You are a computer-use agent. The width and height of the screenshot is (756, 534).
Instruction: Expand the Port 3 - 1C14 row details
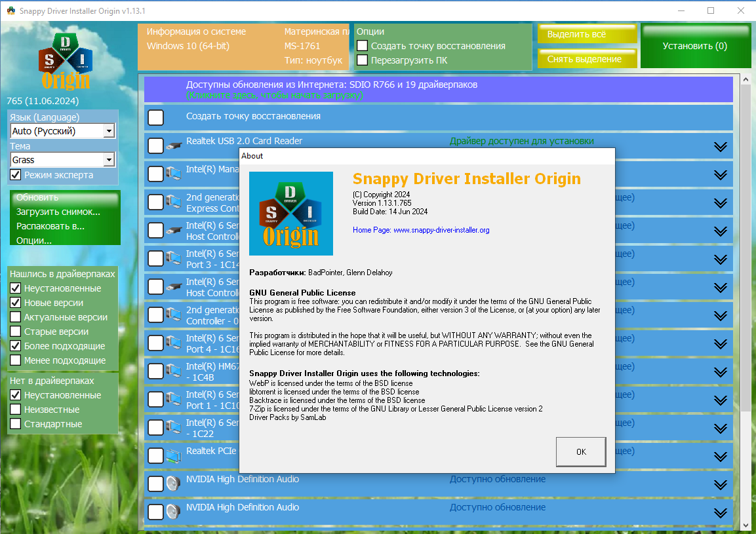click(x=721, y=259)
